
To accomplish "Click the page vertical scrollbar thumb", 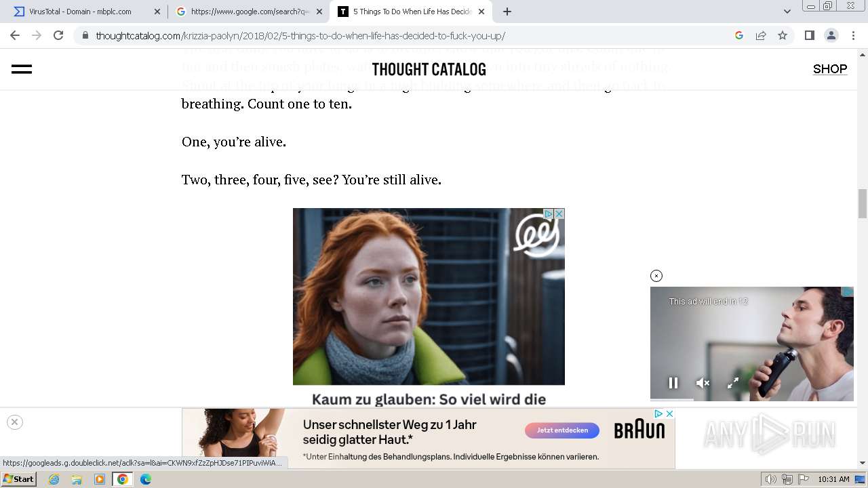I will tap(863, 204).
